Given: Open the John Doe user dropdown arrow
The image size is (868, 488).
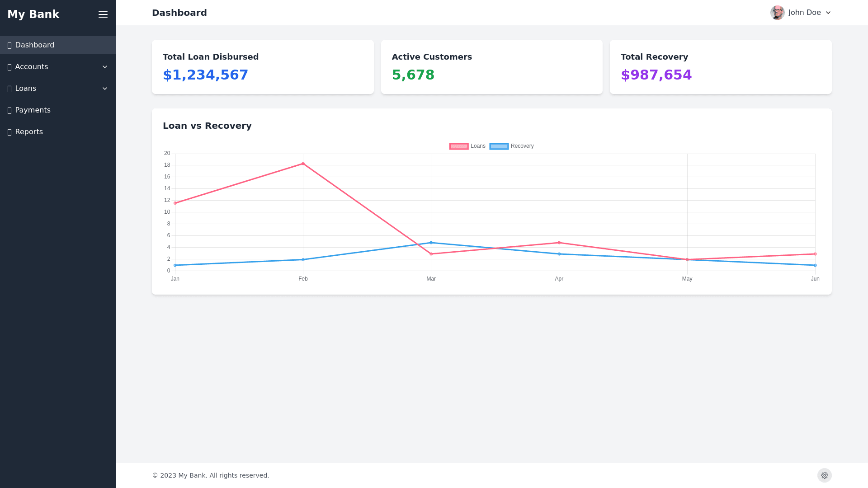Looking at the screenshot, I should [828, 13].
